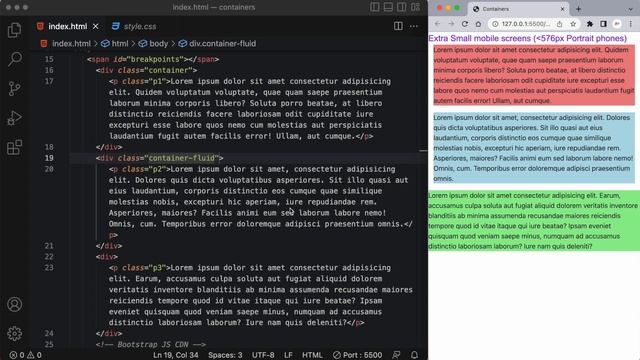The height and width of the screenshot is (360, 640).
Task: Bookmark this tab star icon
Action: pyautogui.click(x=573, y=24)
